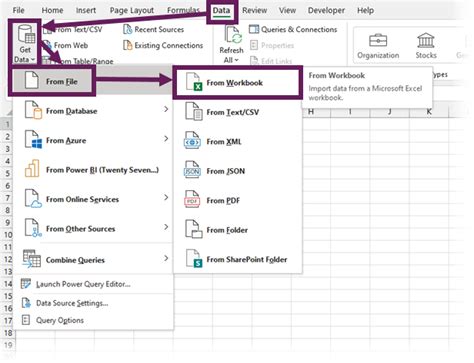Open the File ribbon tab
This screenshot has height=363, width=474.
pos(18,10)
